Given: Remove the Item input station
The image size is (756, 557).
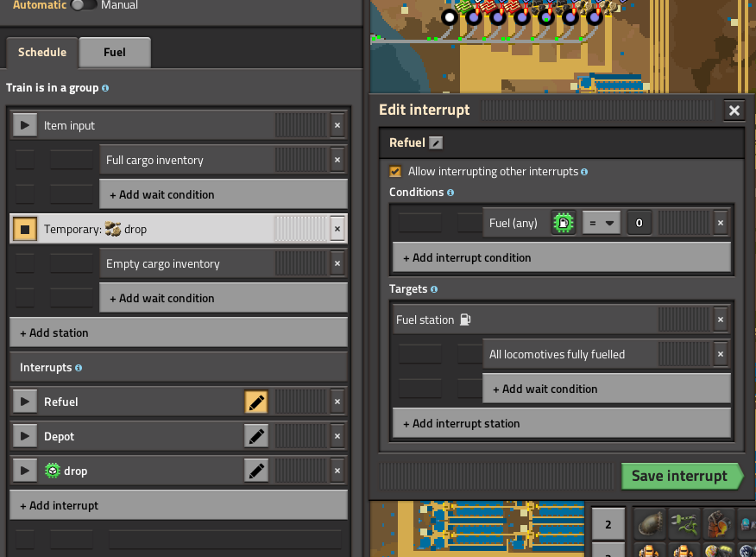Looking at the screenshot, I should (337, 125).
